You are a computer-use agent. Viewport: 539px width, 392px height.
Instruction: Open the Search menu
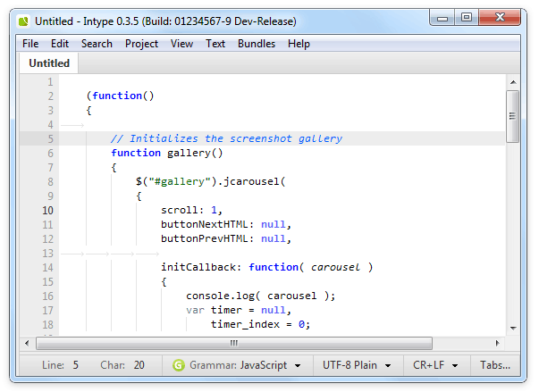tap(97, 44)
